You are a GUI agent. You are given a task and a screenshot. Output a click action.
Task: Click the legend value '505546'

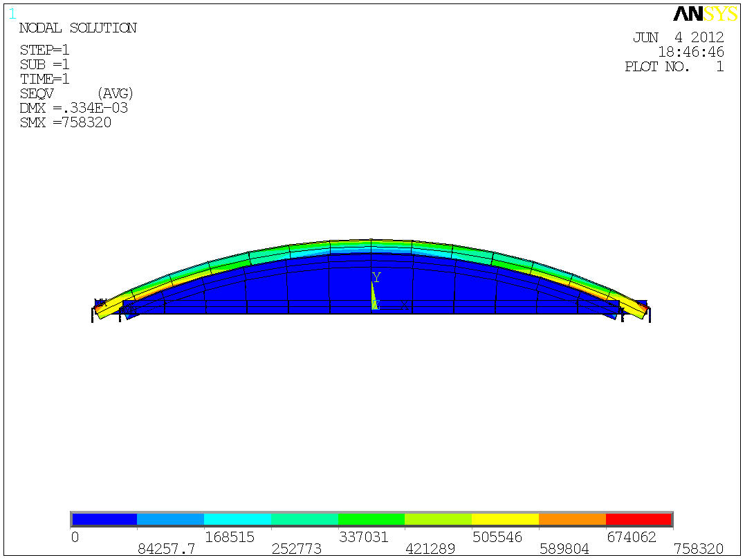(x=497, y=537)
